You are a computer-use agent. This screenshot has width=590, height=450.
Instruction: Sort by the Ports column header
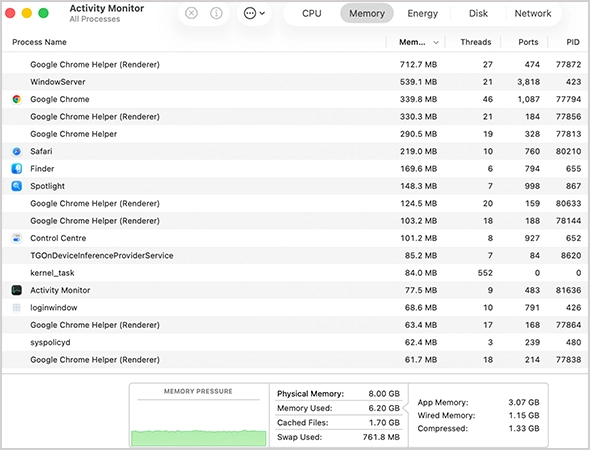pos(528,42)
